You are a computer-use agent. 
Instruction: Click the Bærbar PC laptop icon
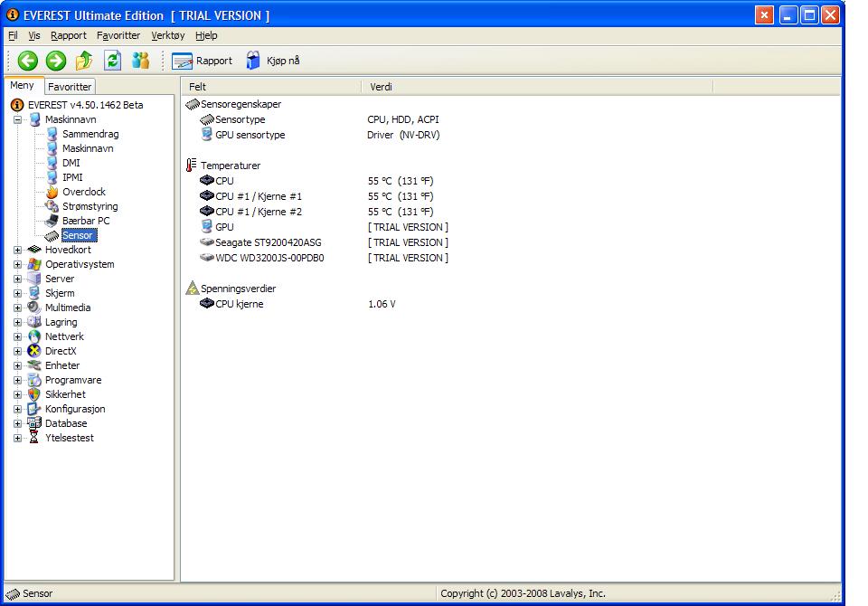52,221
